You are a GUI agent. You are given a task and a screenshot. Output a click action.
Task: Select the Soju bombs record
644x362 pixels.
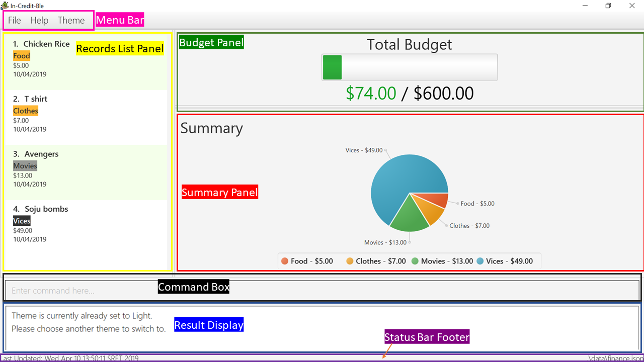point(86,228)
